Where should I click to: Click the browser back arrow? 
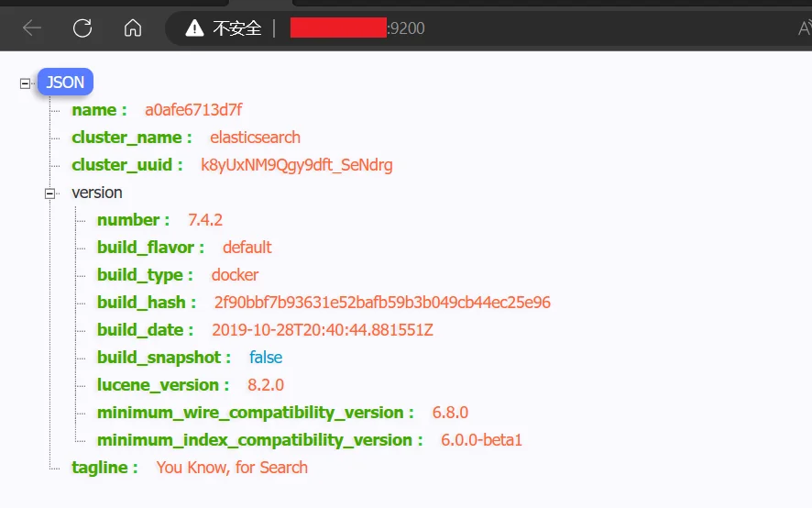point(31,28)
